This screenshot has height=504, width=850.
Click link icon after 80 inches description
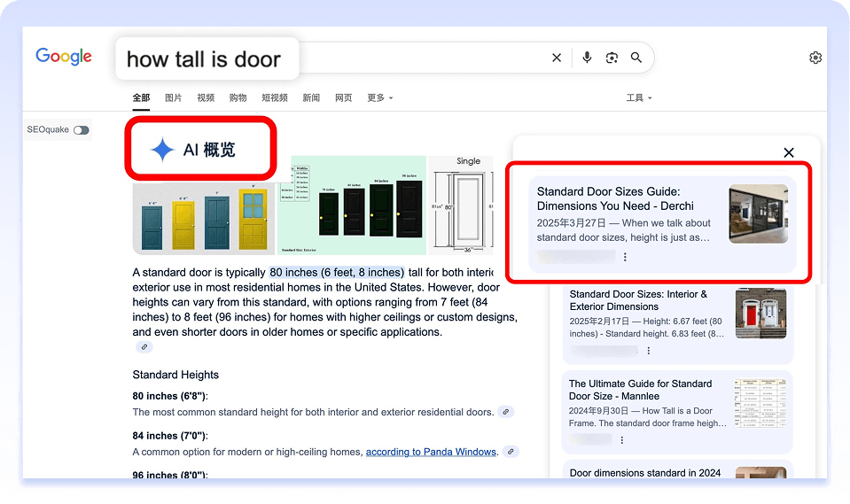point(505,412)
